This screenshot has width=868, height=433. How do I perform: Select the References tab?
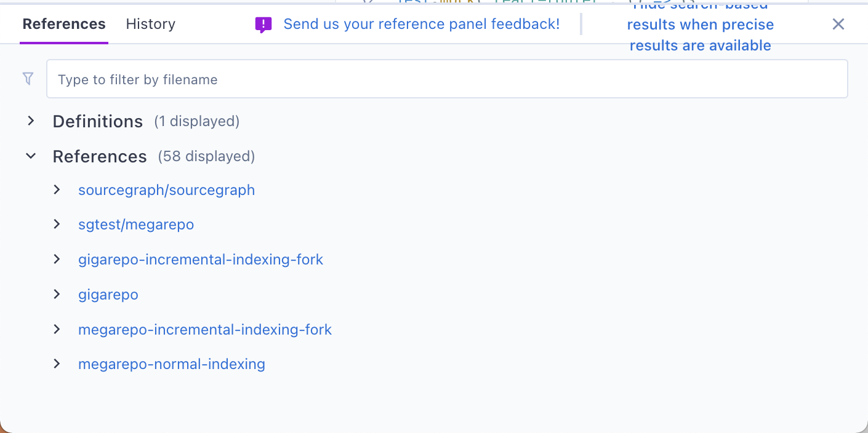pyautogui.click(x=64, y=24)
